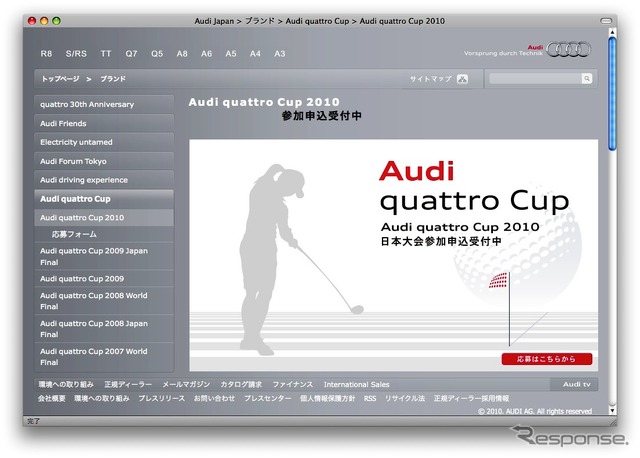
Task: Open the サイトマップ link
Action: point(431,79)
